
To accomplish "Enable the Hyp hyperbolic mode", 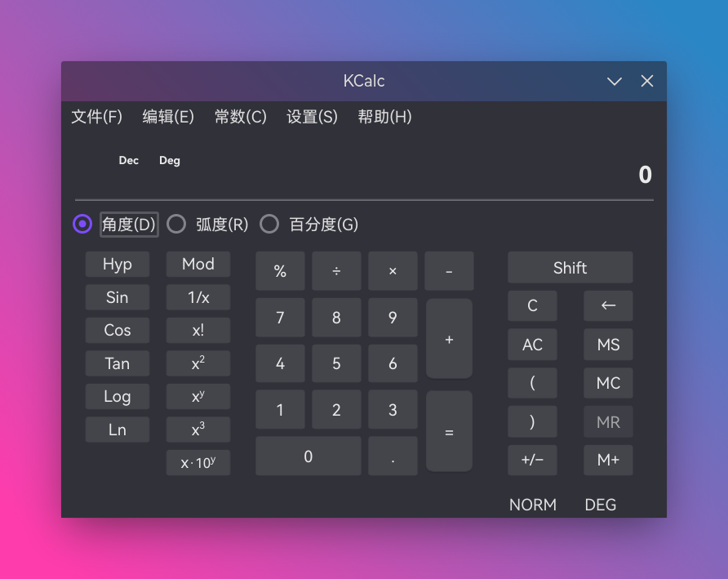I will click(117, 264).
